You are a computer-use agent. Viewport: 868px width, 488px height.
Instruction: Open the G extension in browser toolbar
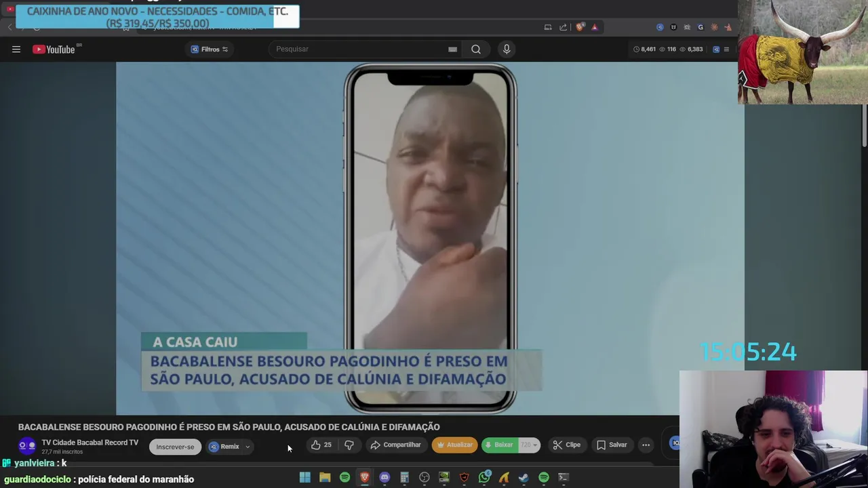pos(701,27)
